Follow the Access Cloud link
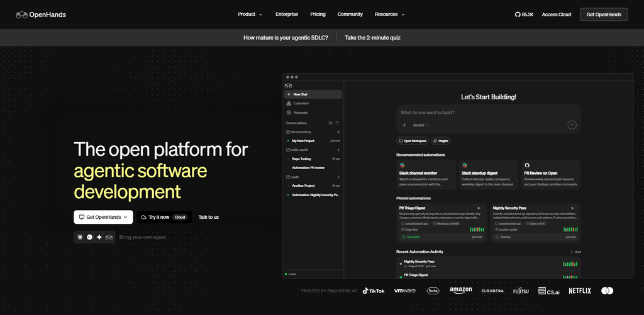The height and width of the screenshot is (315, 644). [556, 14]
